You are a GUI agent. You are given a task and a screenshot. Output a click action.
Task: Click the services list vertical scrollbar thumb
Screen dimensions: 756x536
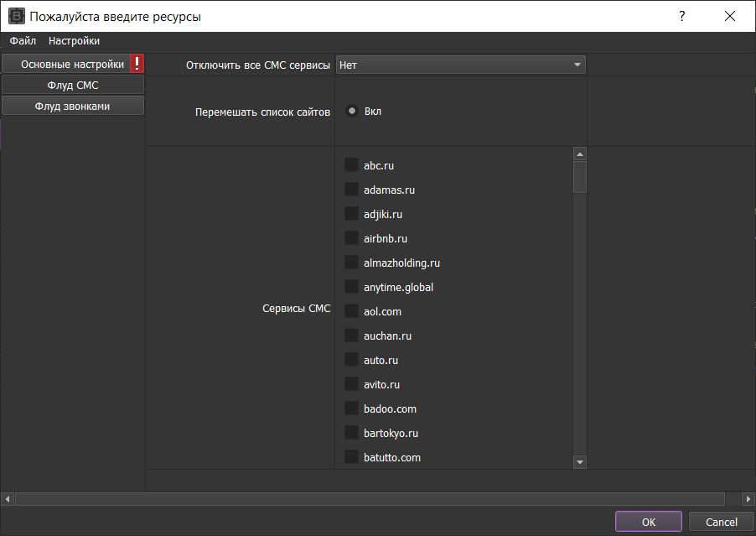pos(579,177)
